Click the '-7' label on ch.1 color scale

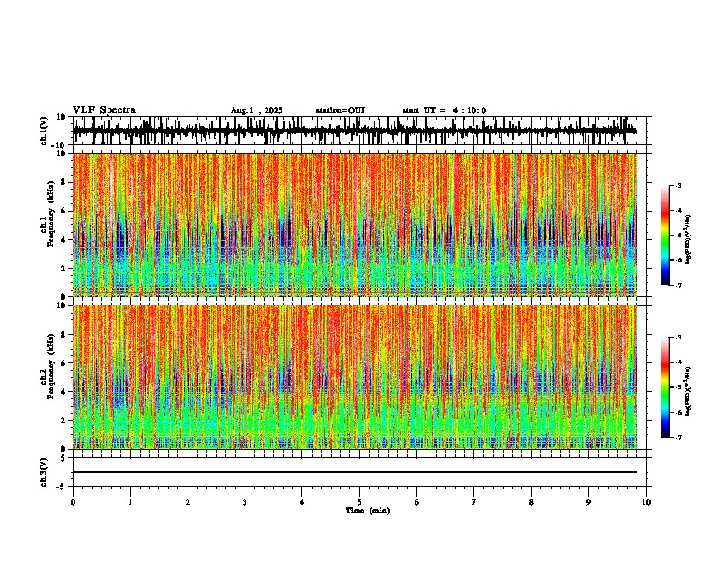[678, 285]
